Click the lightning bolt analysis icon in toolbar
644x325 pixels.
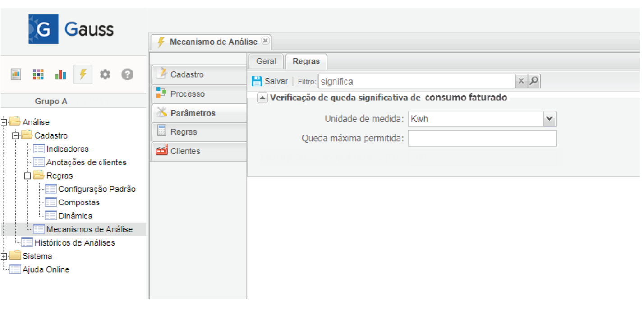point(83,74)
